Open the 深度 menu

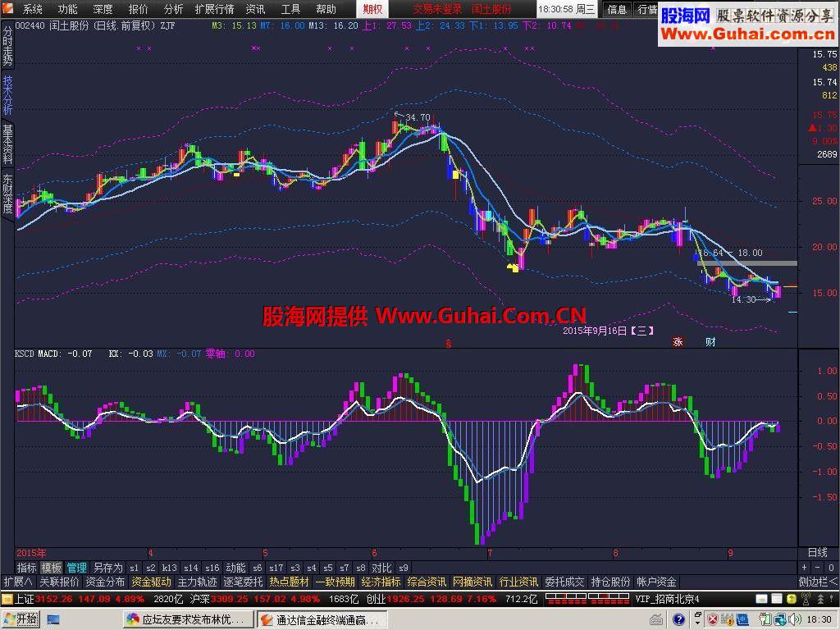click(103, 9)
